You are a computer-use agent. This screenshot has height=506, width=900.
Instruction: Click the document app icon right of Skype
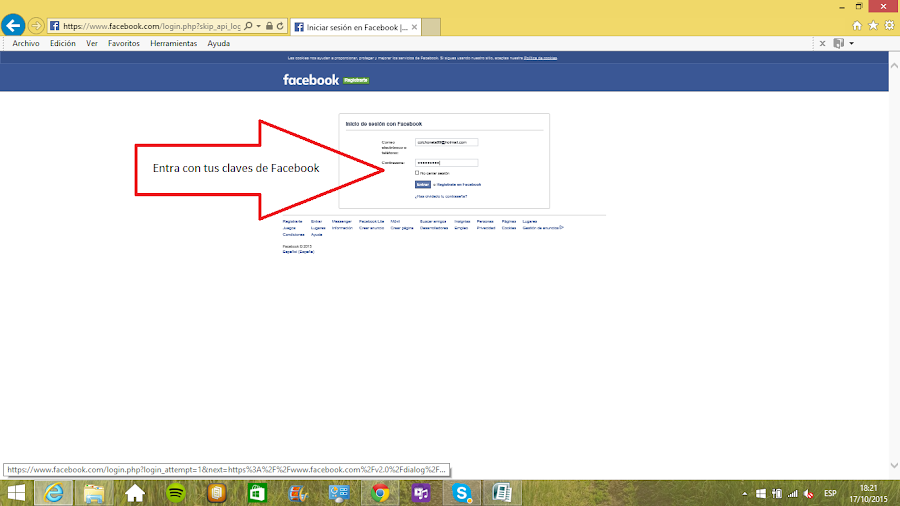[x=502, y=493]
